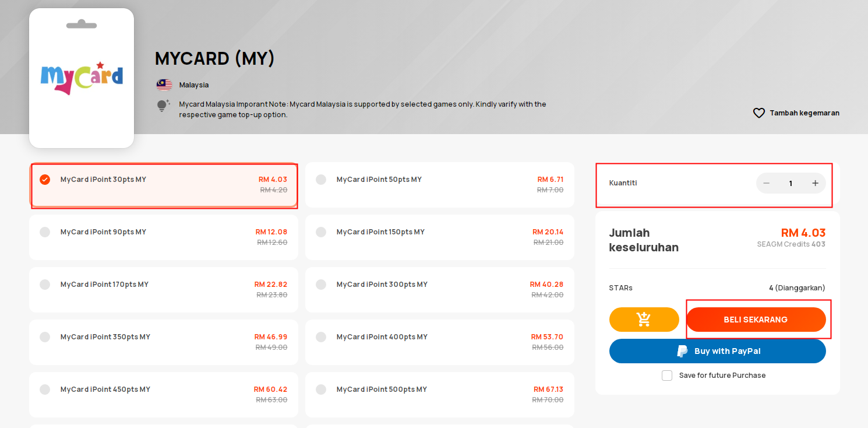The width and height of the screenshot is (868, 428).
Task: Click the BELI SEKARANG button
Action: tap(756, 320)
